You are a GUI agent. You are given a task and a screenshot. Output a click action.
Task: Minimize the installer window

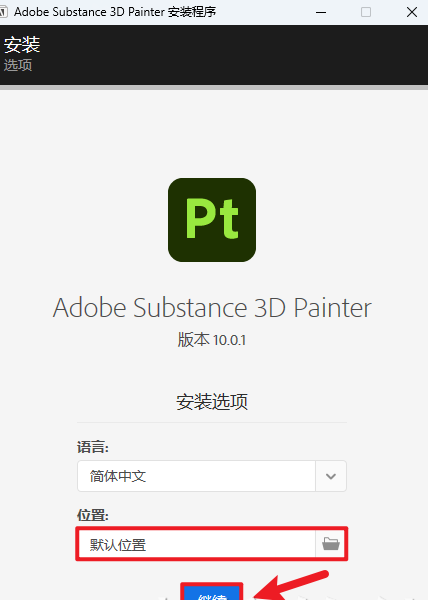point(321,12)
